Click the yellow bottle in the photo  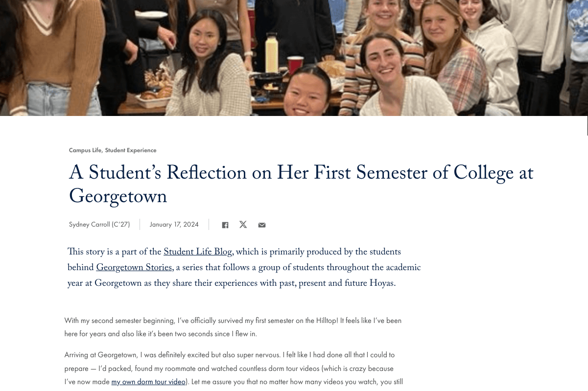(x=272, y=53)
